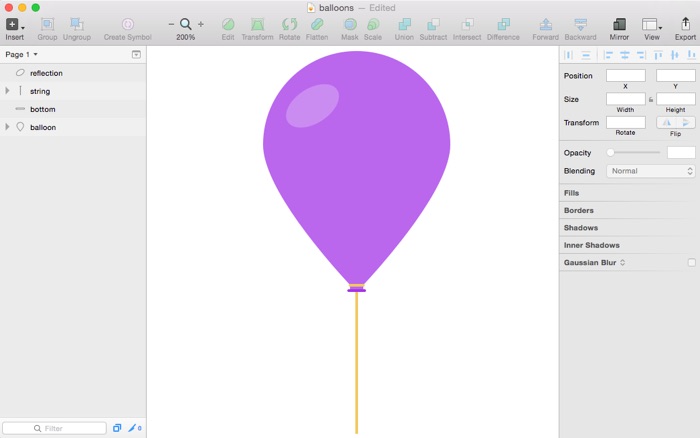Click the purple balloon on canvas

pos(356,168)
